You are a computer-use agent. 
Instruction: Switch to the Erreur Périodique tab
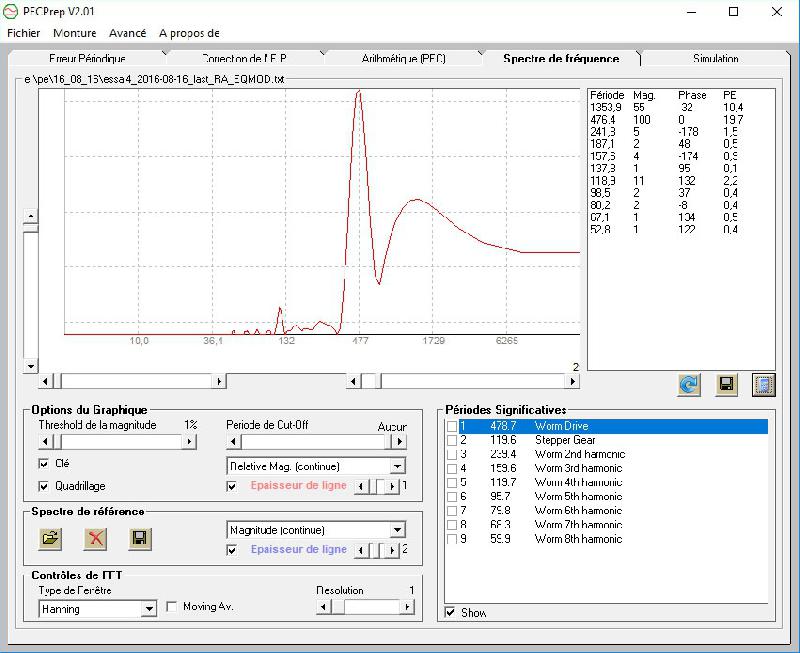pyautogui.click(x=87, y=58)
